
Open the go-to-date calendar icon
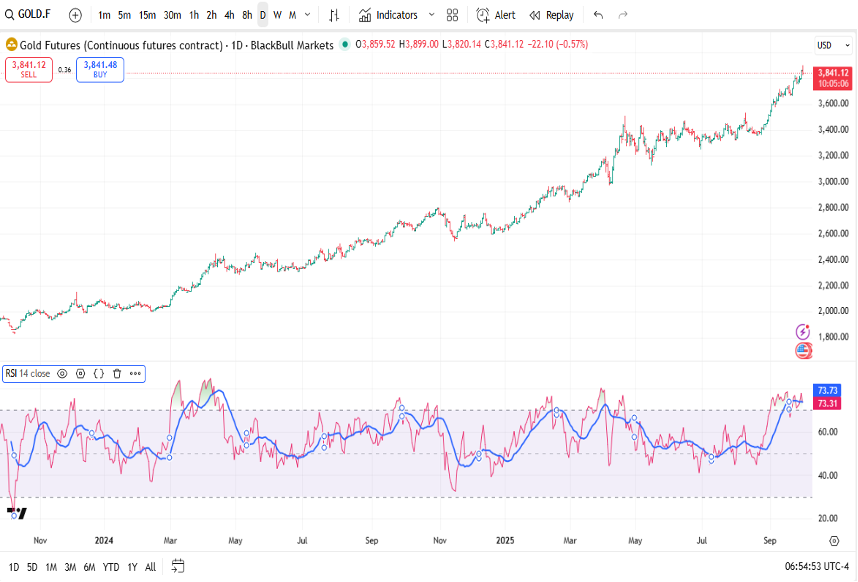(177, 566)
